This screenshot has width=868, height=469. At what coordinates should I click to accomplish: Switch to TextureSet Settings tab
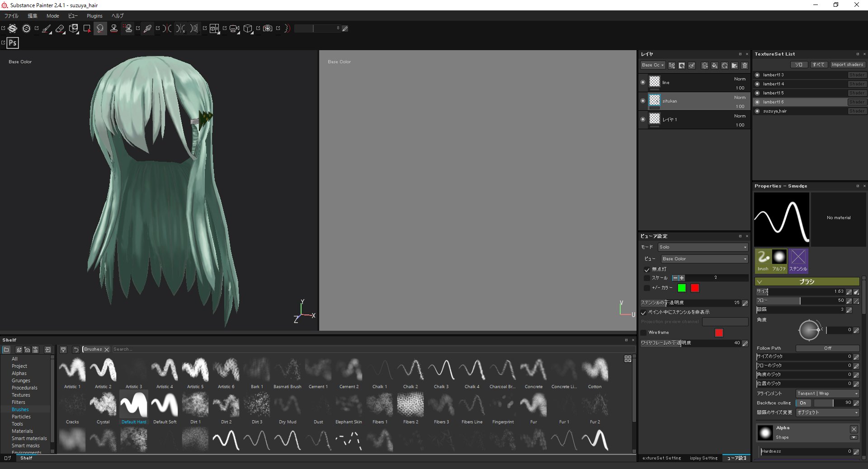661,458
